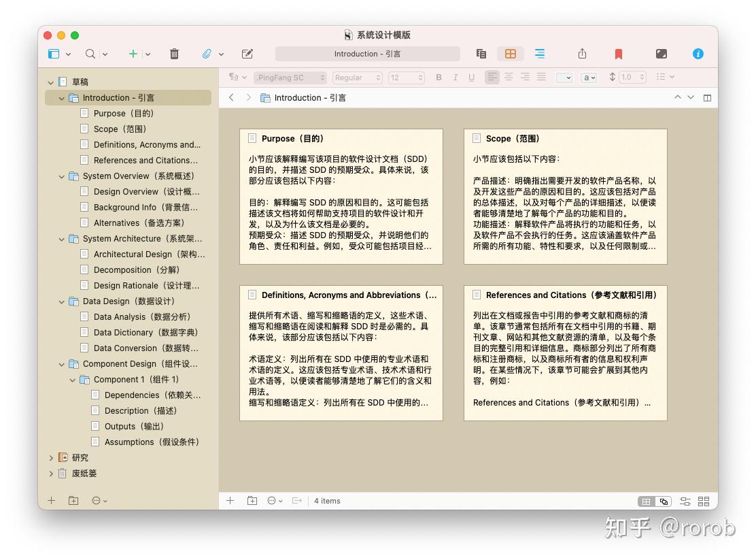Open the Regular font style dropdown
Screen dimensions: 756x560
(x=358, y=78)
